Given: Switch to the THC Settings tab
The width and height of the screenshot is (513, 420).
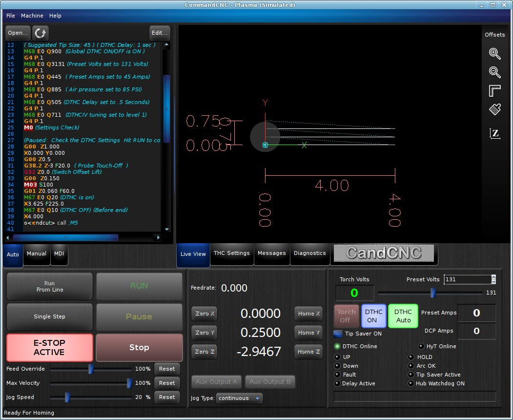Looking at the screenshot, I should point(232,253).
